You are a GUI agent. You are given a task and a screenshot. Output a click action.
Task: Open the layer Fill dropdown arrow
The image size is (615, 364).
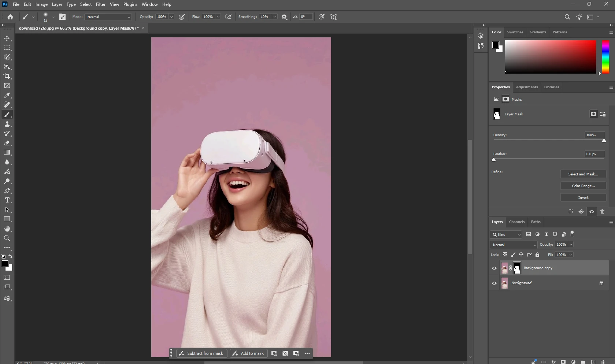pyautogui.click(x=571, y=255)
